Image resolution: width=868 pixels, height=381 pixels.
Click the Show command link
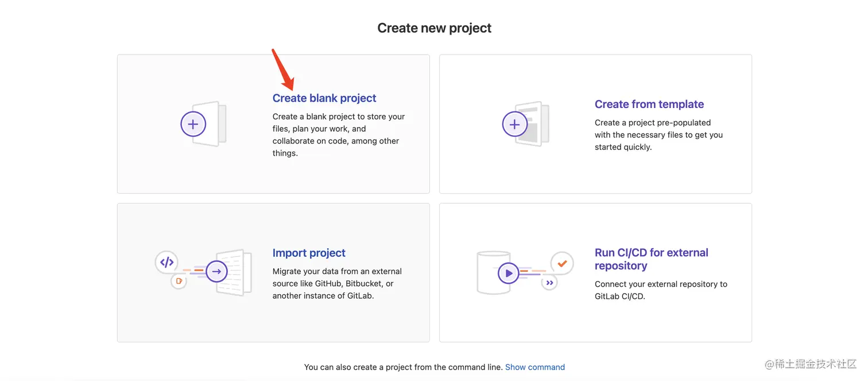click(534, 367)
